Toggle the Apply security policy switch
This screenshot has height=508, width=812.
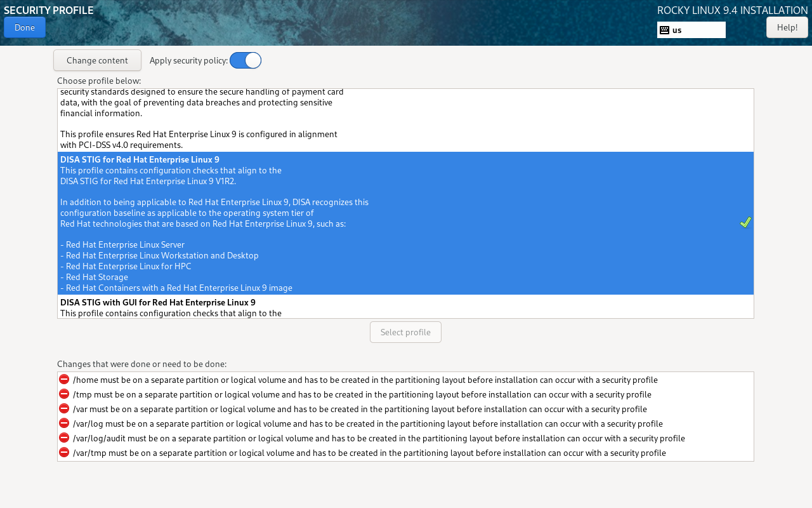point(246,60)
